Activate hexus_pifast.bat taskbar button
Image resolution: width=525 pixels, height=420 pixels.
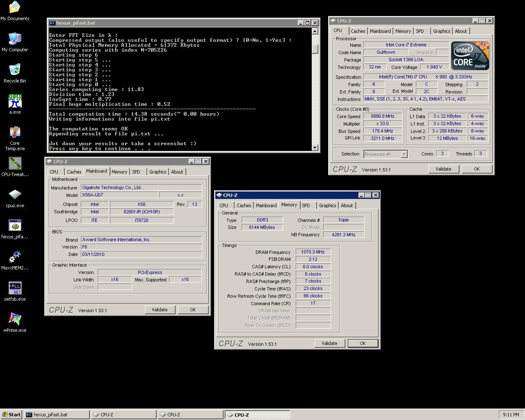pos(57,415)
